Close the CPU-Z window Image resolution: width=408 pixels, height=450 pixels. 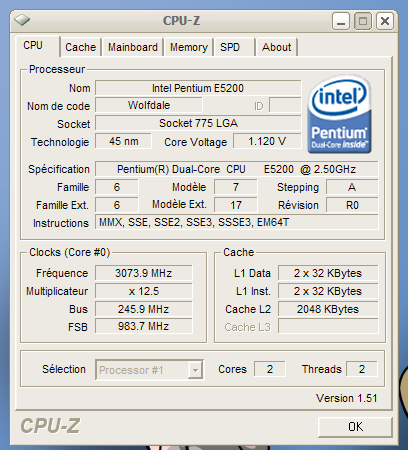tap(385, 21)
